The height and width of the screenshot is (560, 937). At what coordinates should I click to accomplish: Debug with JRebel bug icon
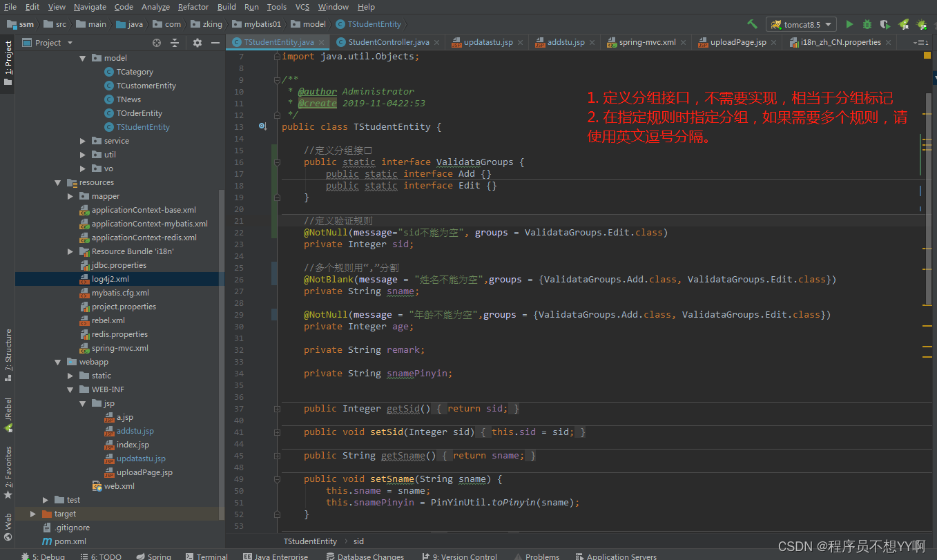[x=921, y=24]
